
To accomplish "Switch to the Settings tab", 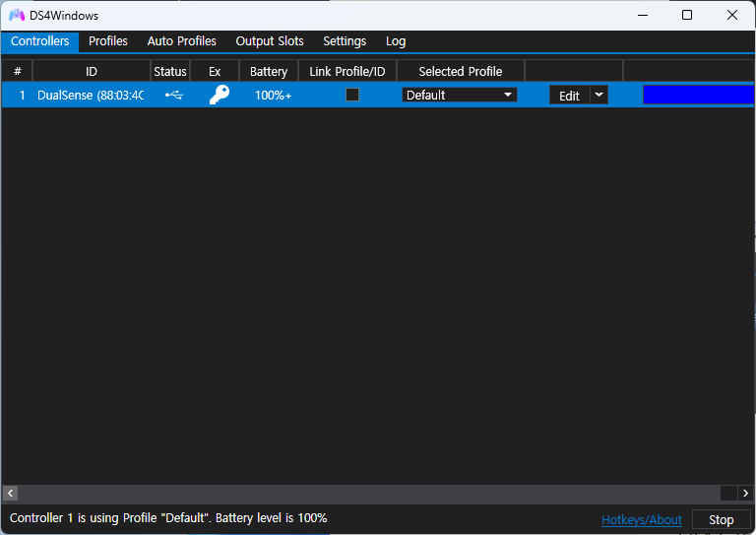I will click(345, 41).
